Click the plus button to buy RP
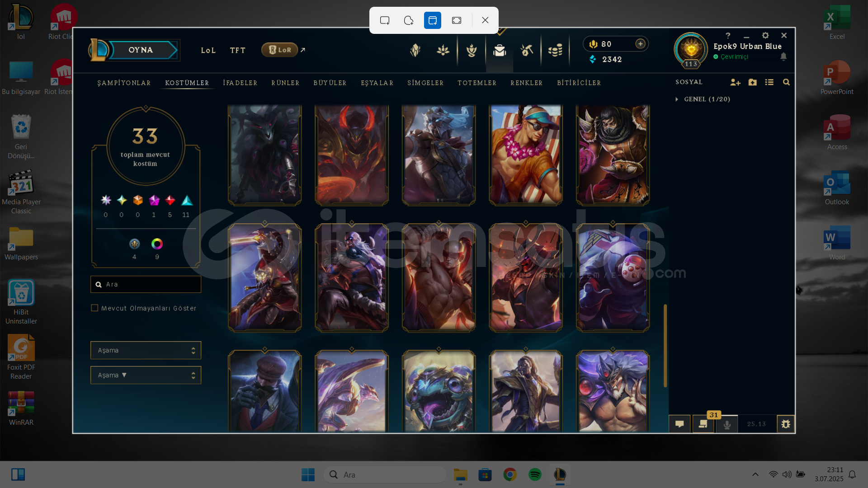Viewport: 868px width, 488px height. coord(640,44)
